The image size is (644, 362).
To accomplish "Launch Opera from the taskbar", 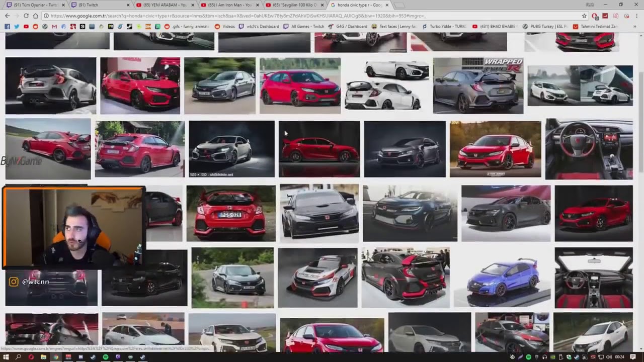I will 31,357.
